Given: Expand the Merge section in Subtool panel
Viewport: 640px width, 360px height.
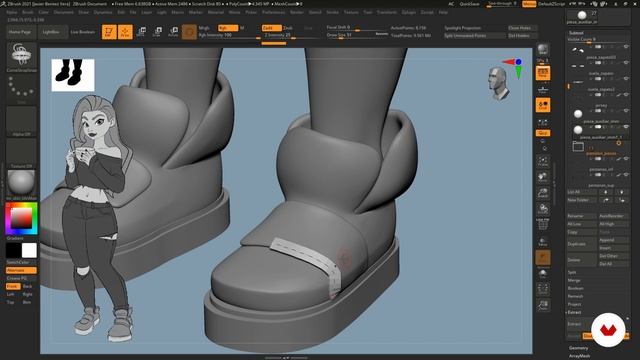Looking at the screenshot, I should 574,280.
